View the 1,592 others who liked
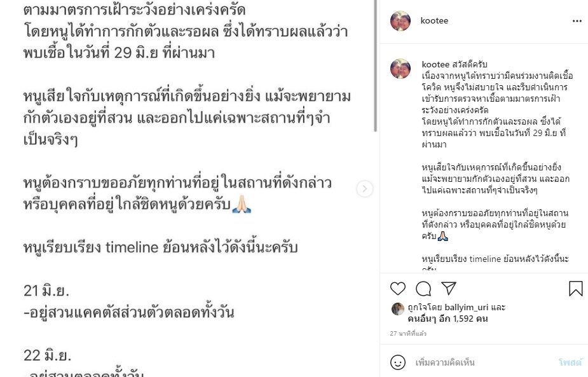Viewport: 588px width, 377px height. 448,319
